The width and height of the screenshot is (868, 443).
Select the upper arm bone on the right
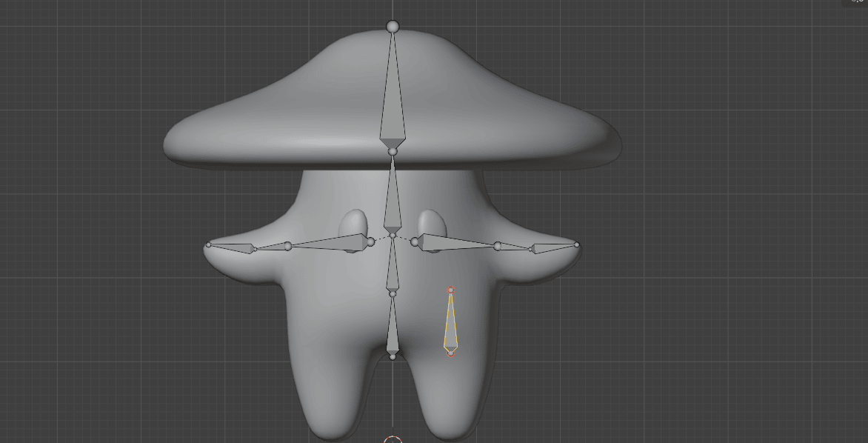pyautogui.click(x=453, y=242)
